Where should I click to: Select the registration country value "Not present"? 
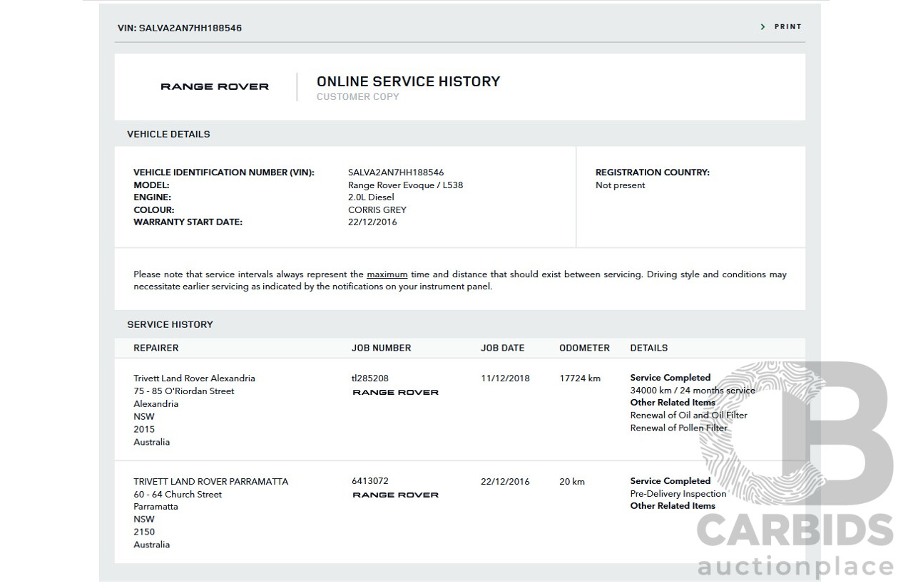click(x=621, y=185)
